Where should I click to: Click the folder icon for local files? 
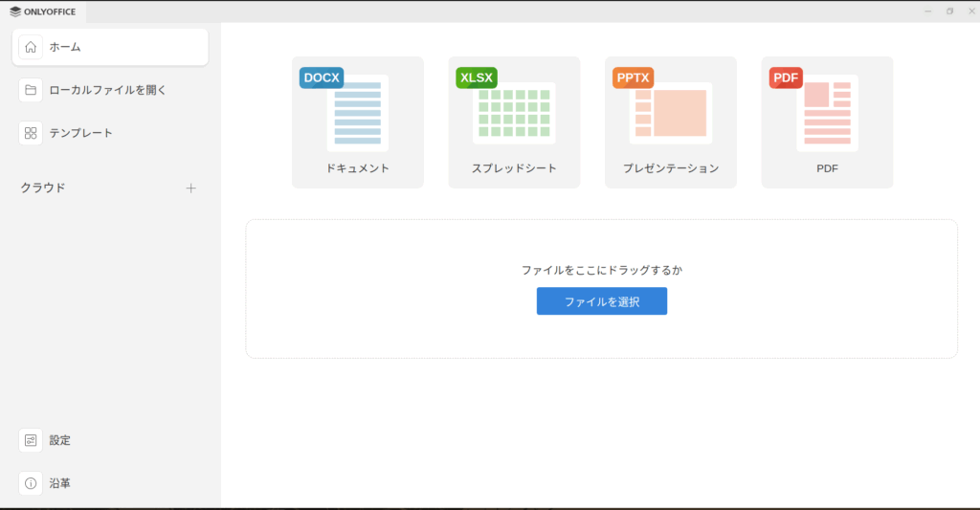31,90
